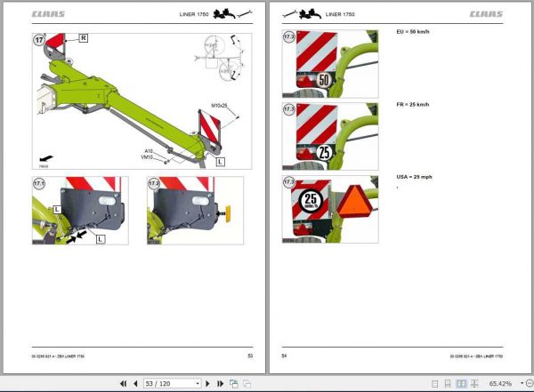
Task: Click the FR 25 km/h sign image
Action: [x=330, y=137]
